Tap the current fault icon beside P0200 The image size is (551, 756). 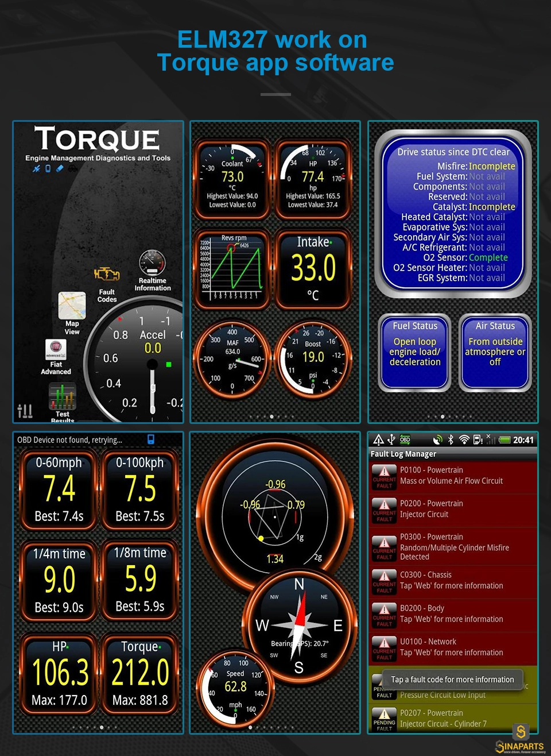[x=385, y=510]
